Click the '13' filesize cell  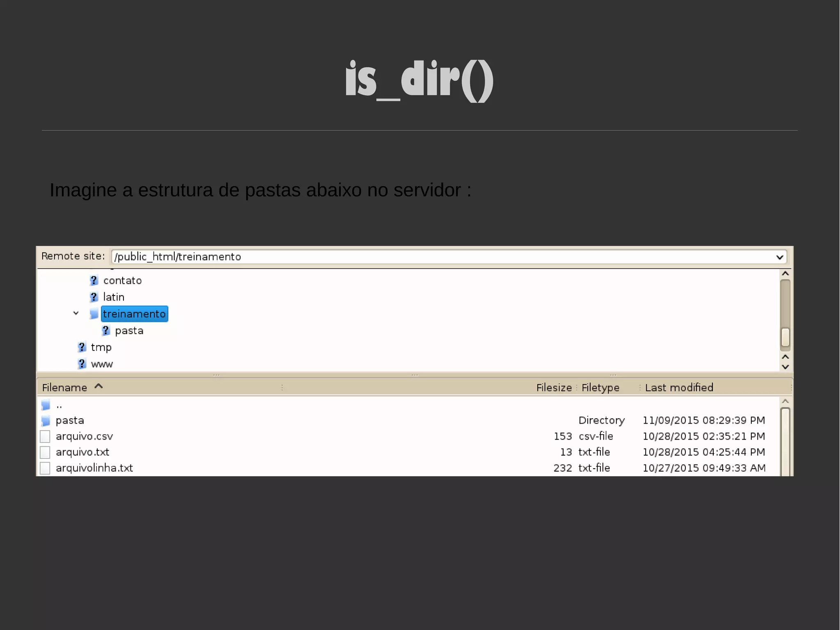[x=566, y=452]
